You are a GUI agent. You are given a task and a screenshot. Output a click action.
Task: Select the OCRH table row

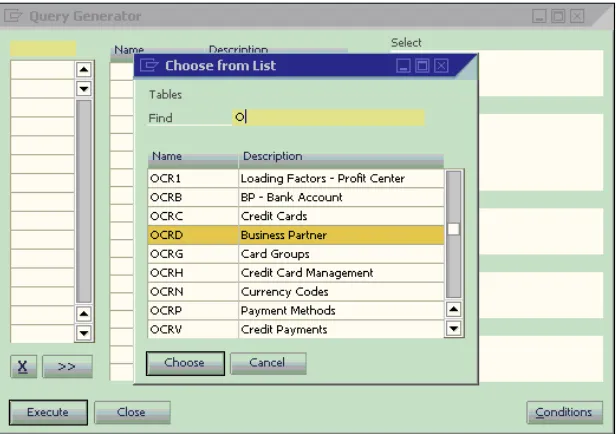click(x=296, y=273)
